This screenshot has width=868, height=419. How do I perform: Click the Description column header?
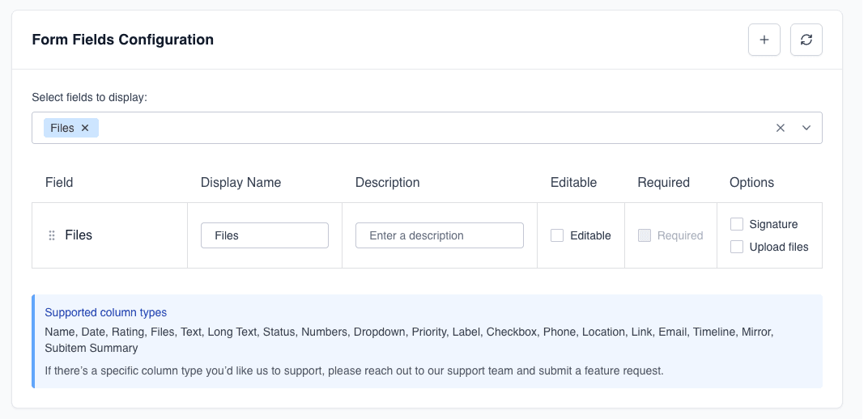click(x=387, y=182)
